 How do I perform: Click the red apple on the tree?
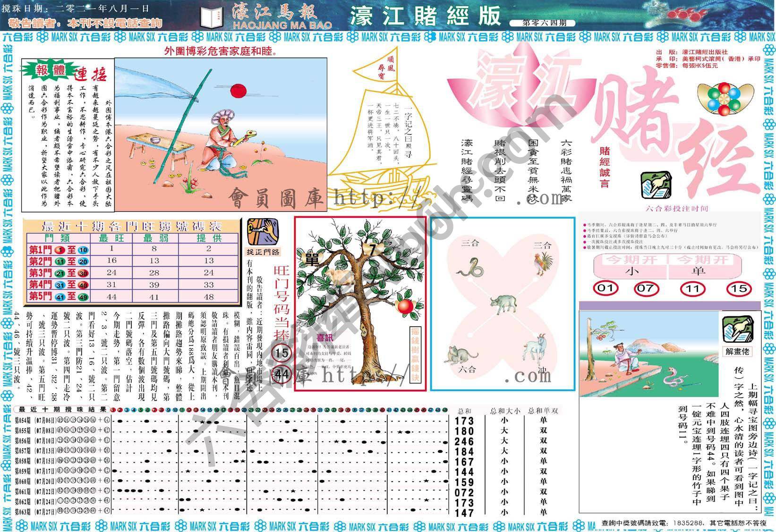pos(405,306)
